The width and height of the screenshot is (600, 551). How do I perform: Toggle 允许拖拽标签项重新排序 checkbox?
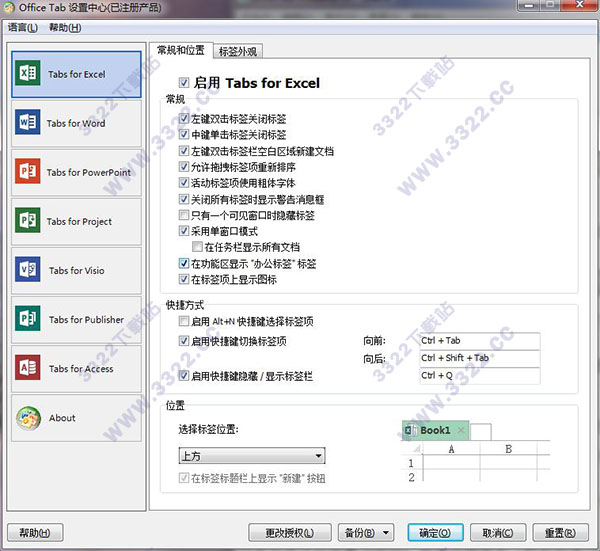coord(184,166)
